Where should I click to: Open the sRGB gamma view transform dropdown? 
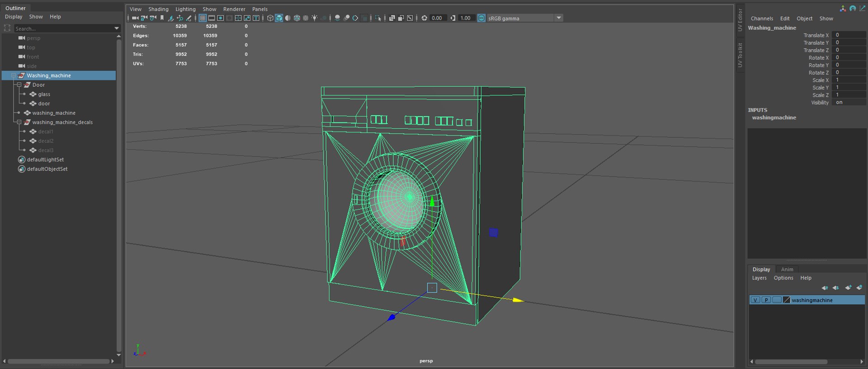tap(559, 18)
